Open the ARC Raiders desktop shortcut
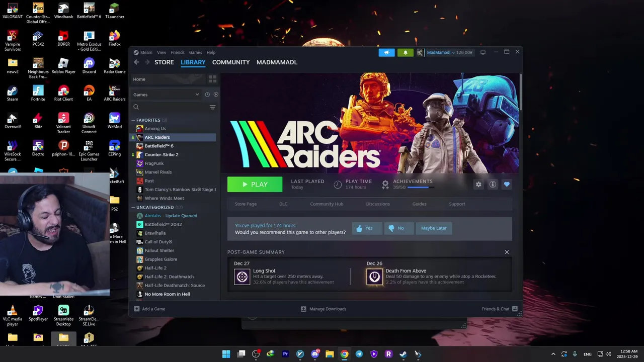This screenshot has width=644, height=362. [x=115, y=93]
